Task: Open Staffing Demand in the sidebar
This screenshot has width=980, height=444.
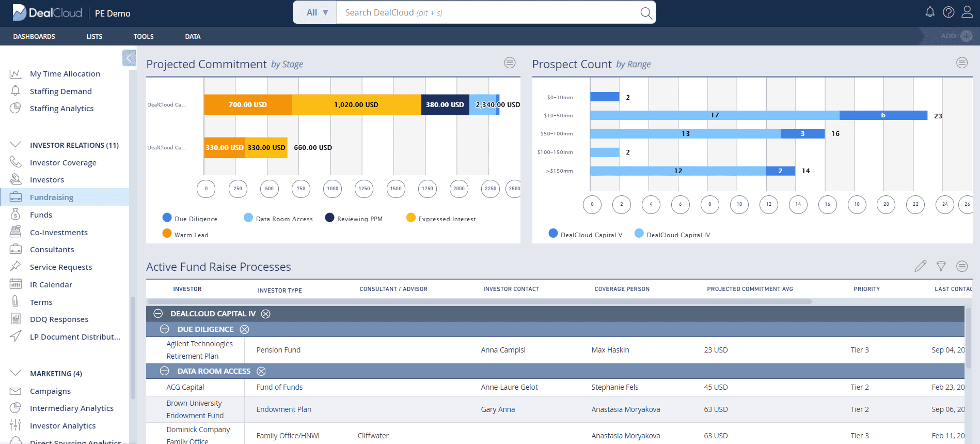Action: pos(61,91)
